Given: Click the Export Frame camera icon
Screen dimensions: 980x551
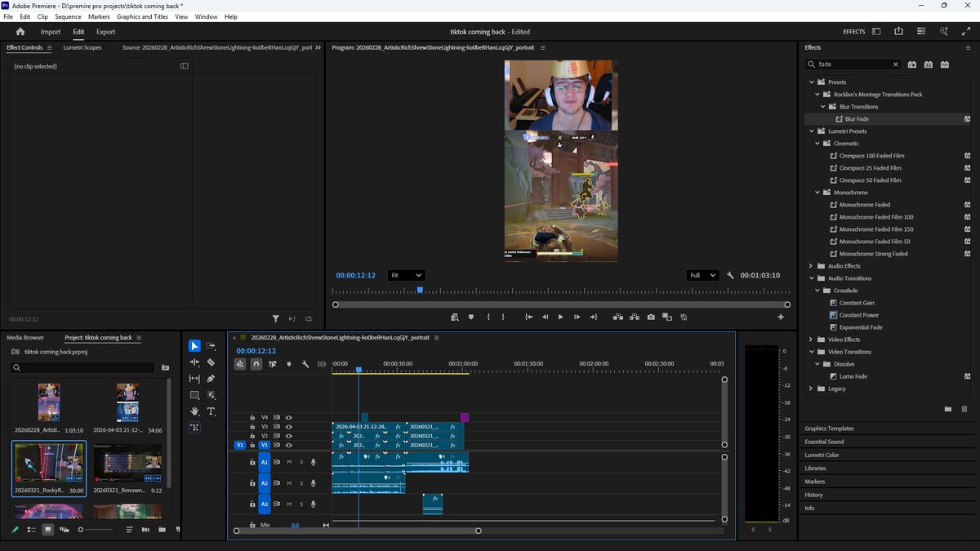Looking at the screenshot, I should (651, 317).
